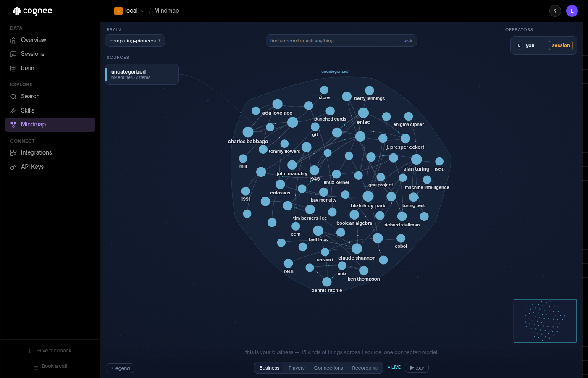Open Sessions via its chat icon
Viewport: 588px width, 378px height.
(x=13, y=54)
